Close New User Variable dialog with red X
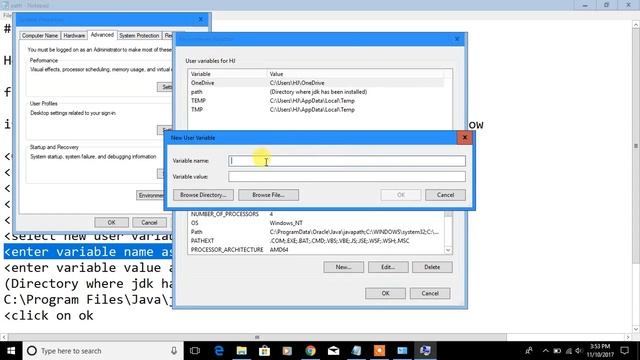Viewport: 640px width, 360px height. coord(464,138)
